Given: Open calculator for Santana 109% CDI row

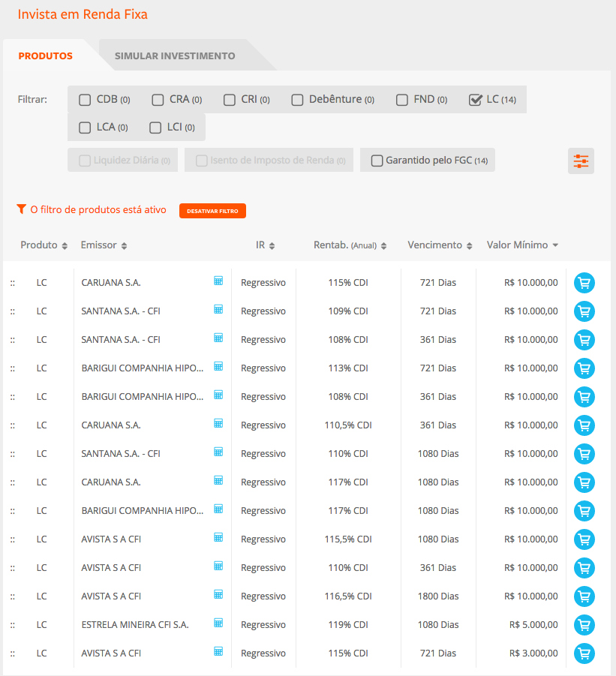Looking at the screenshot, I should (x=218, y=310).
